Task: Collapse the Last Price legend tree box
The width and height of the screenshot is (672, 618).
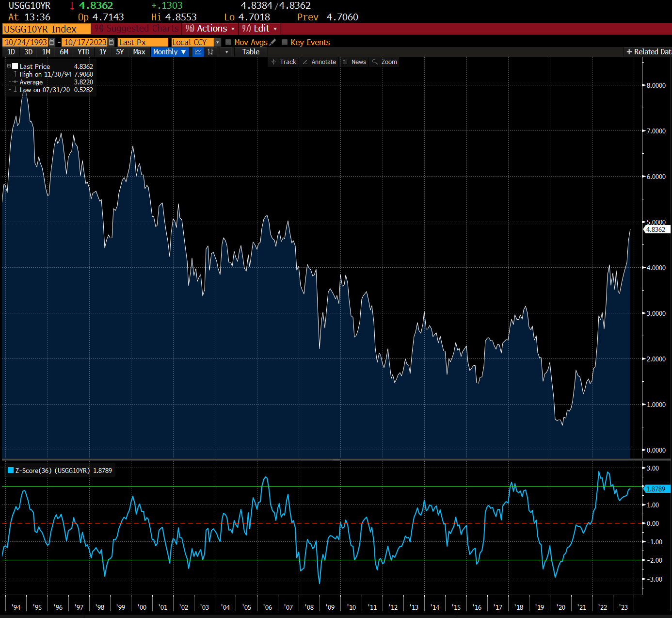Action: coord(9,66)
